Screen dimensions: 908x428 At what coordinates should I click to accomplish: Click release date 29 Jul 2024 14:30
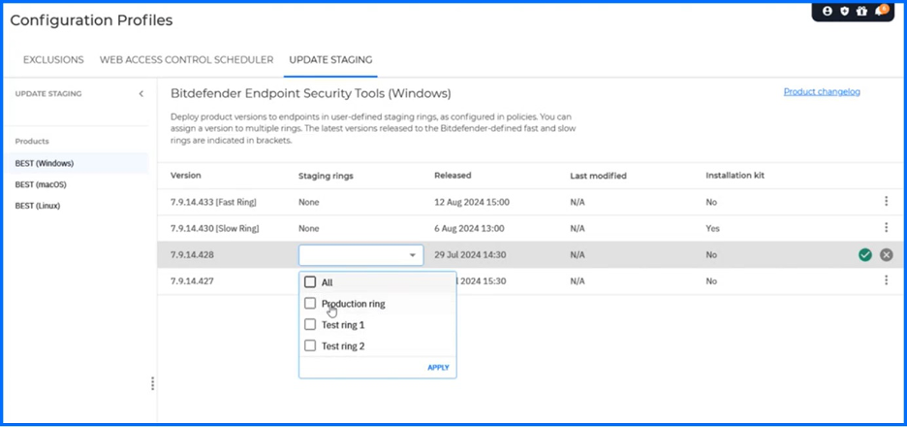(x=471, y=255)
